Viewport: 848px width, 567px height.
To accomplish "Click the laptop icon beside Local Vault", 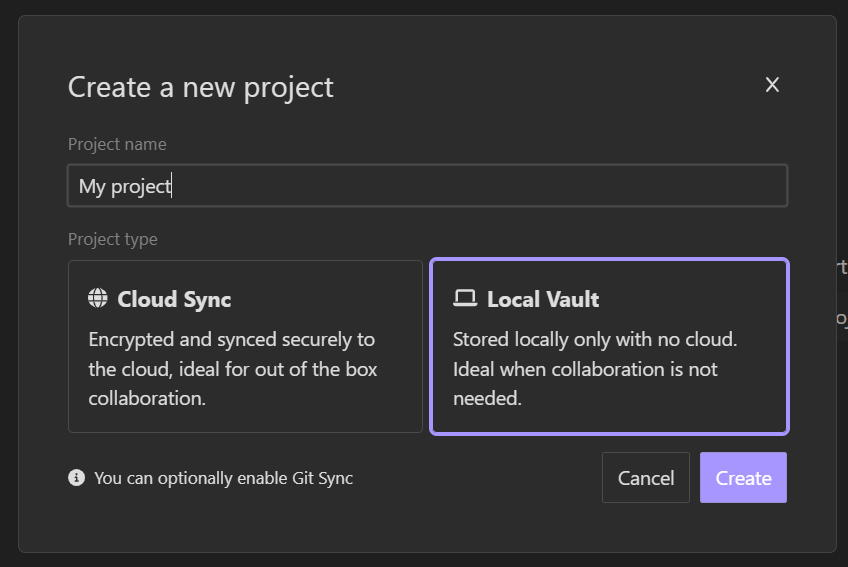I will (x=465, y=298).
